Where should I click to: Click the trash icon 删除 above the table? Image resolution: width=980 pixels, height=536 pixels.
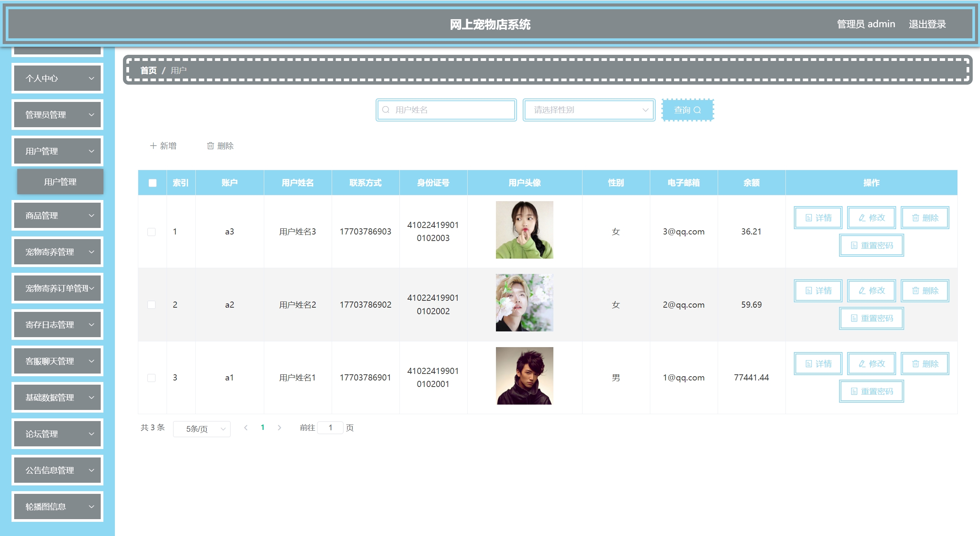click(220, 146)
